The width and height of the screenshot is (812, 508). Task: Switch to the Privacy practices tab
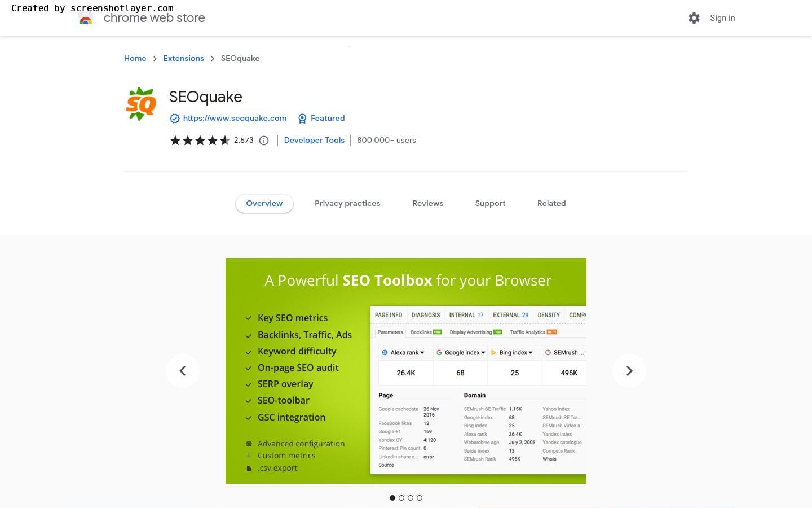[347, 204]
